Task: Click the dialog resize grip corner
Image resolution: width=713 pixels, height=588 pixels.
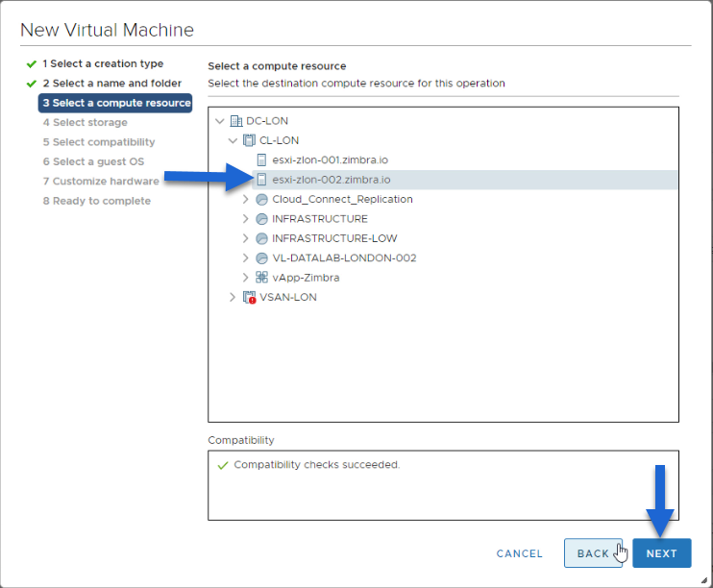Action: click(x=703, y=579)
